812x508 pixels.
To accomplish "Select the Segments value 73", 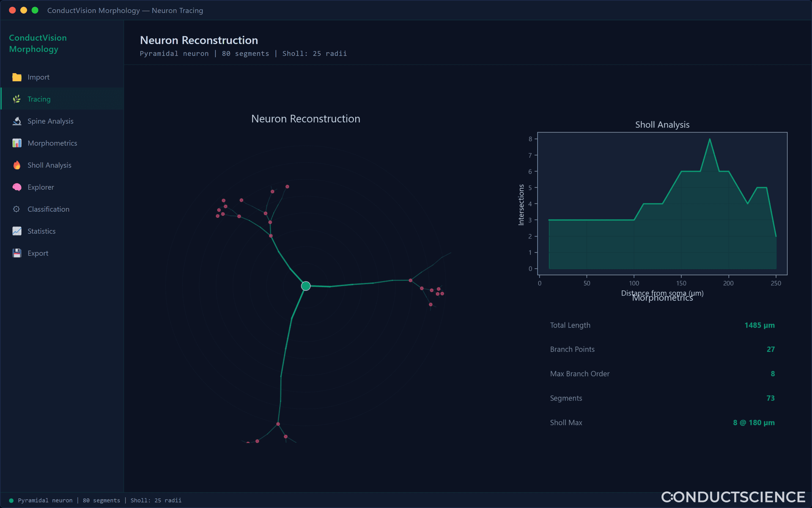I will click(x=771, y=398).
